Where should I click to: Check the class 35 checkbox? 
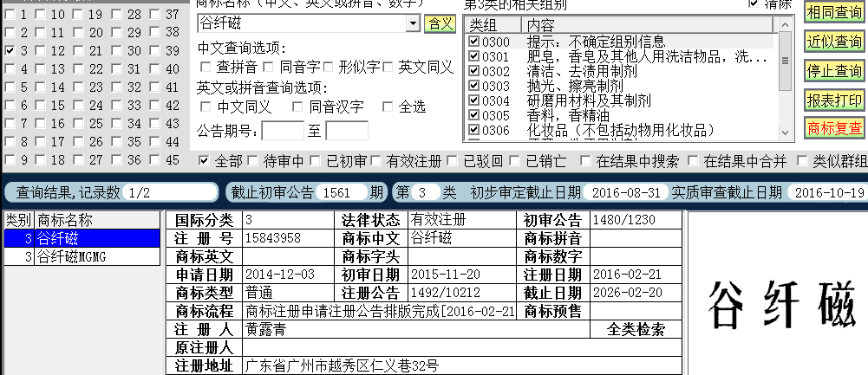point(117,142)
